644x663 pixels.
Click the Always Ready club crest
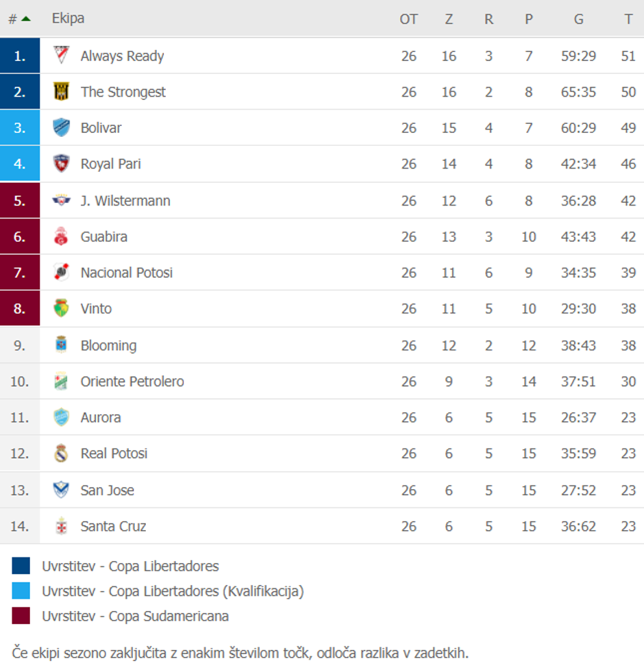pos(60,55)
